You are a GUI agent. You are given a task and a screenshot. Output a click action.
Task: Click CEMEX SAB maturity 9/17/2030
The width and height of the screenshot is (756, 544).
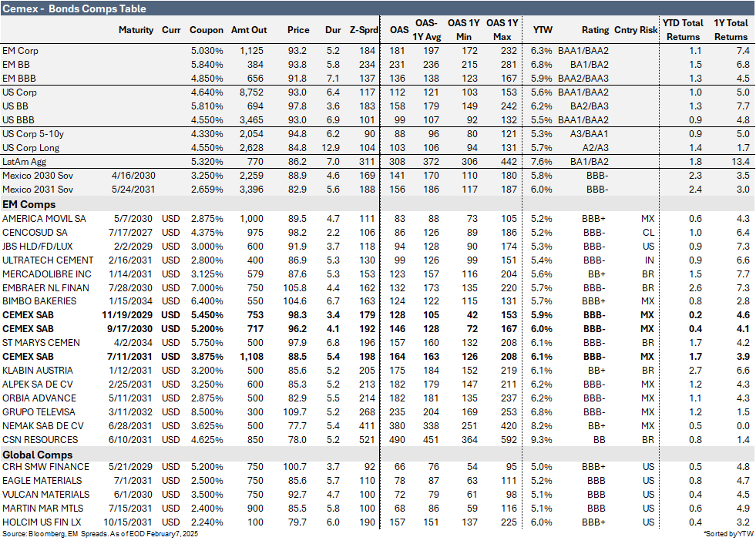pyautogui.click(x=129, y=329)
